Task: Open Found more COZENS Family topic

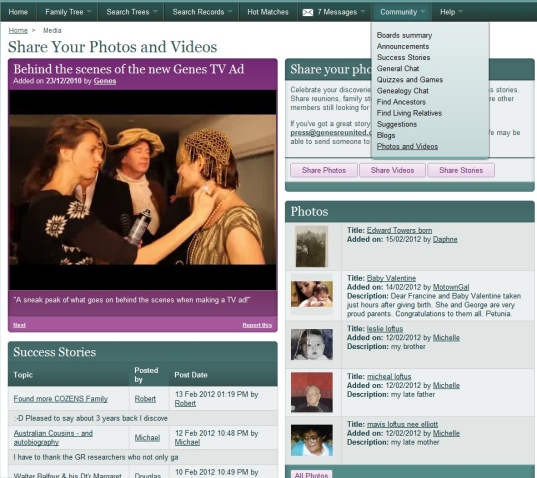Action: tap(61, 399)
